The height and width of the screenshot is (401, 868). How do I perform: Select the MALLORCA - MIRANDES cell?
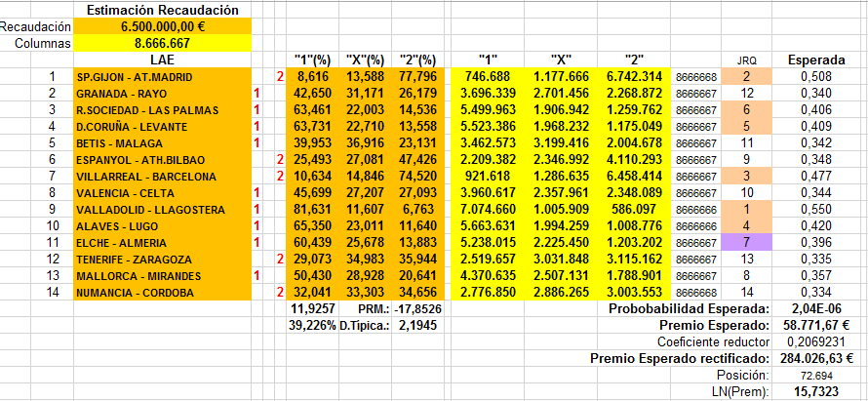[162, 276]
